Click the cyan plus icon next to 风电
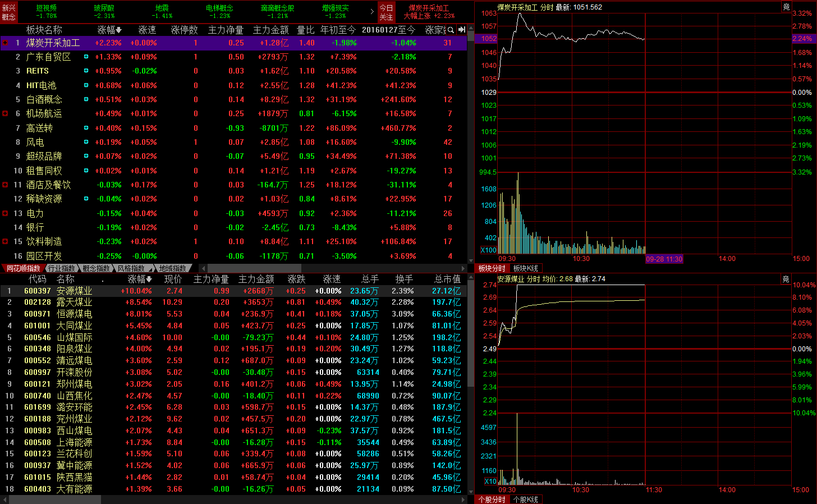The width and height of the screenshot is (817, 504). [x=86, y=142]
